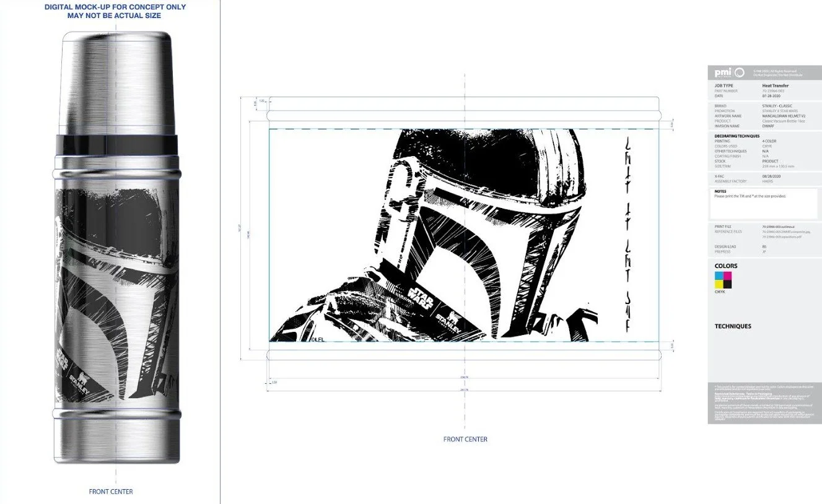Click the 'DWARF' invision name value

click(768, 126)
